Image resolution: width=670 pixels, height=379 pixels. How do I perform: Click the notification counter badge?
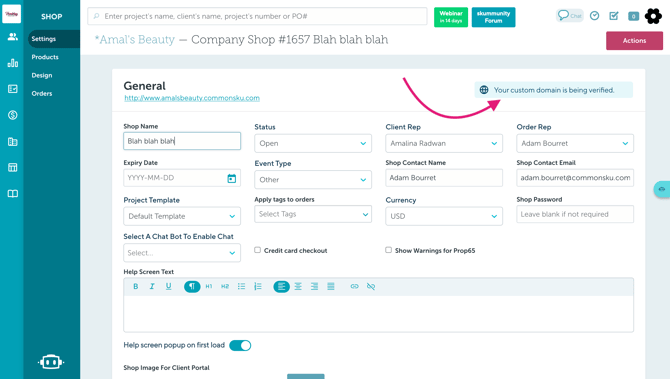(633, 16)
